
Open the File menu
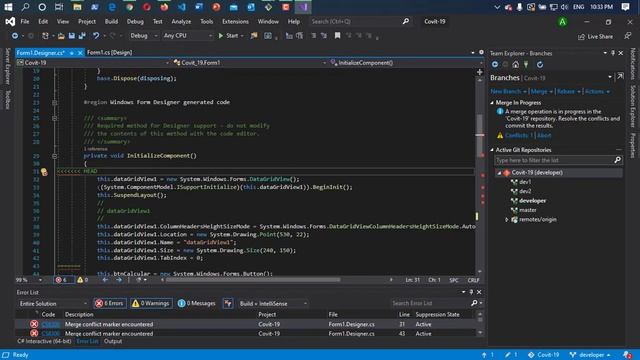point(25,22)
